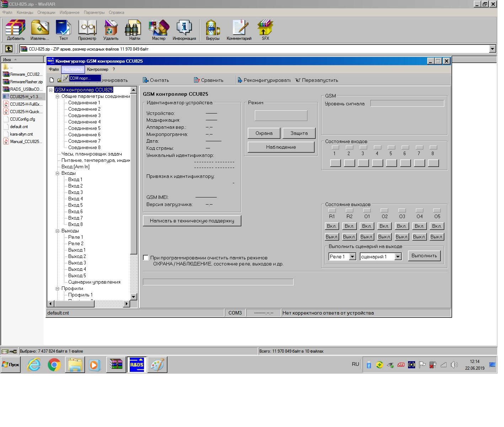The width and height of the screenshot is (504, 427).
Task: Select CCUConfig.cfg in WinRAR file list
Action: pos(22,119)
